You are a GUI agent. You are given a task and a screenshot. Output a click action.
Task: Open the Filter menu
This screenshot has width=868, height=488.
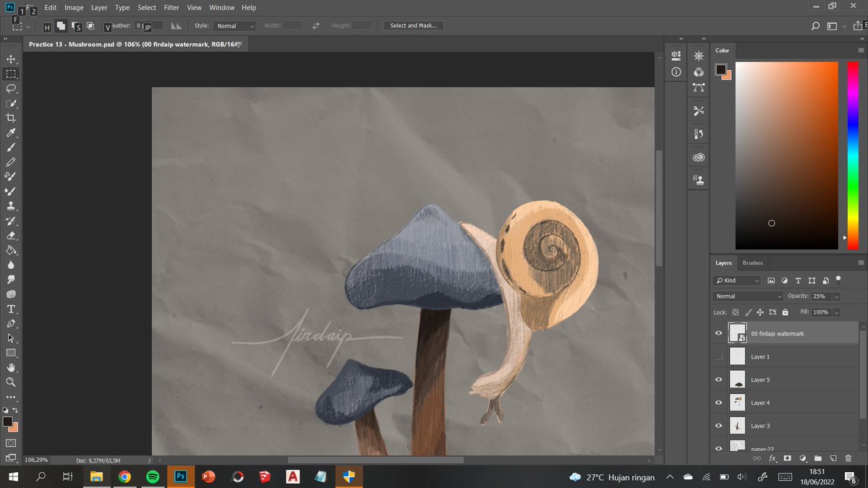[x=171, y=7]
